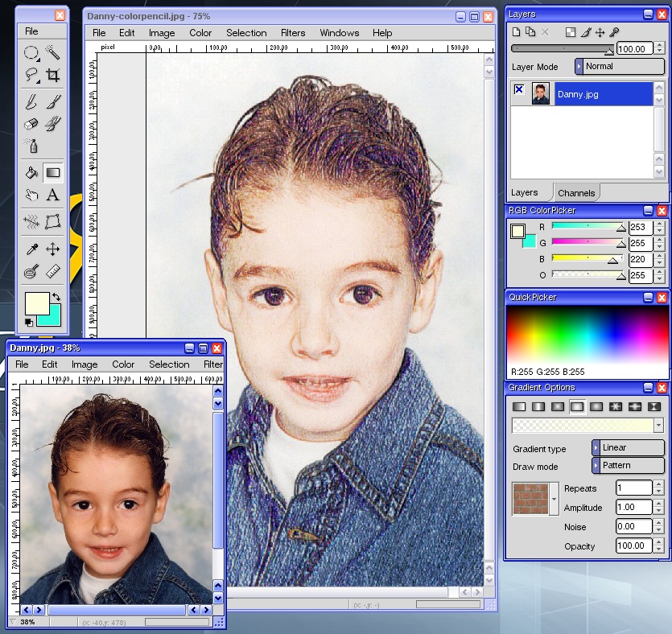Click the Opacity field showing 100.00 in Gradient Options
This screenshot has height=634, width=672.
(634, 545)
